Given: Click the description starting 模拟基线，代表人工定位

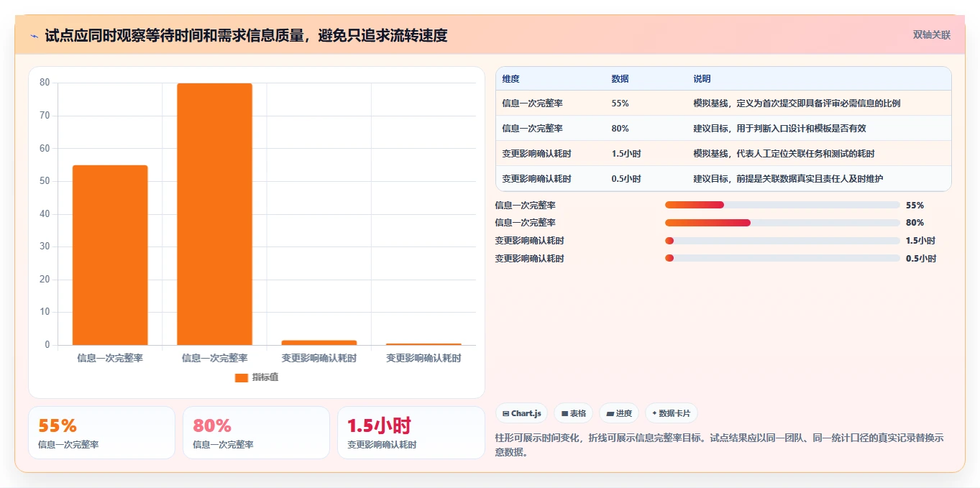Looking at the screenshot, I should pyautogui.click(x=784, y=154).
